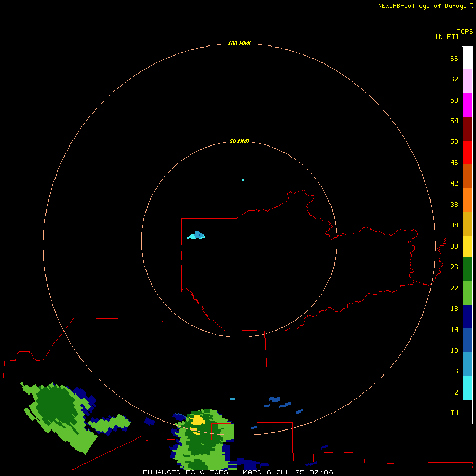476x476 pixels.
Task: Click the 26 legend value label
Action: (454, 267)
